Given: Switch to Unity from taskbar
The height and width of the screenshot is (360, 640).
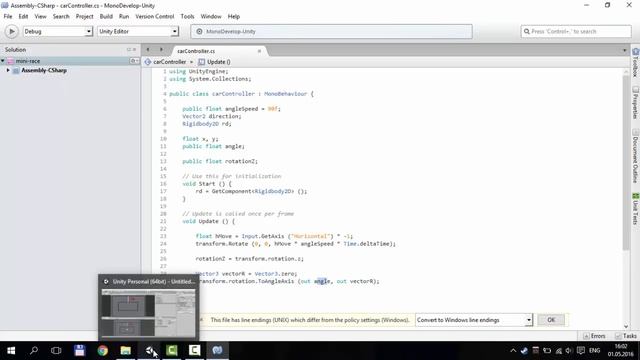Looking at the screenshot, I should pyautogui.click(x=149, y=351).
